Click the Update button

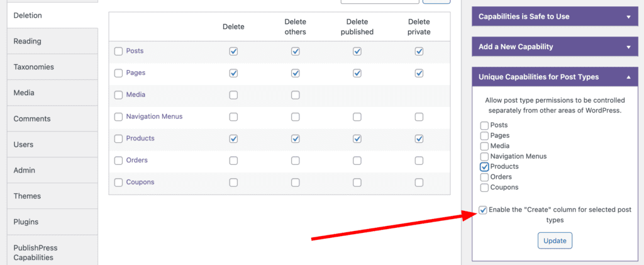(x=555, y=240)
